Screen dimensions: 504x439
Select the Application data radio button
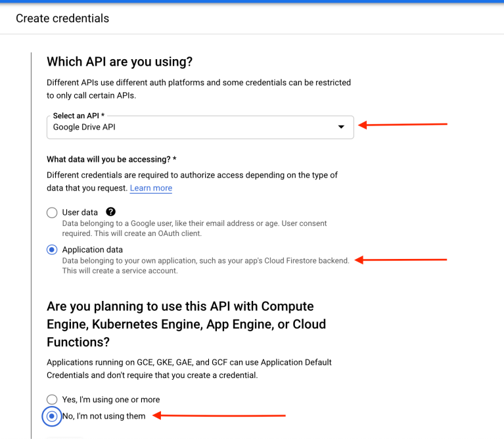(52, 250)
